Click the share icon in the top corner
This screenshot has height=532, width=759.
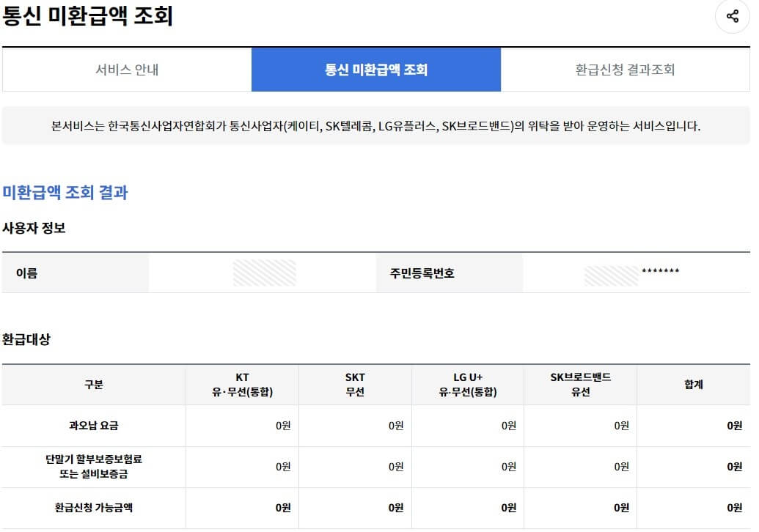click(733, 18)
